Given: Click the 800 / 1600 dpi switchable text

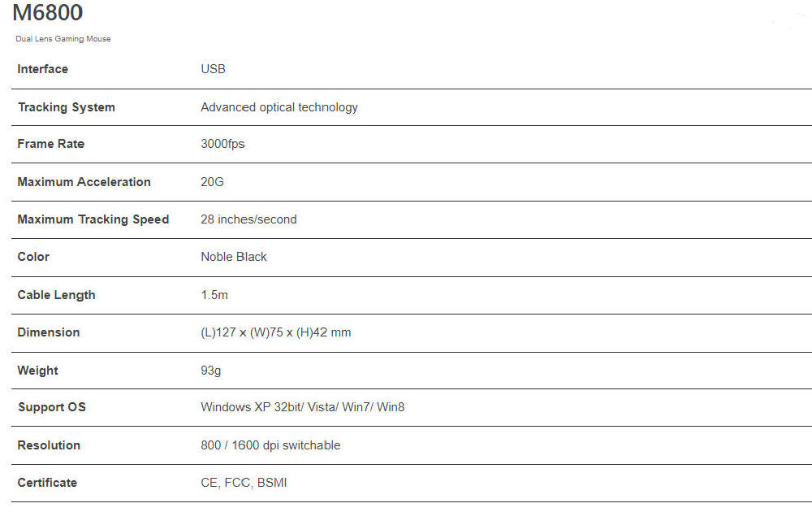Looking at the screenshot, I should 270,445.
